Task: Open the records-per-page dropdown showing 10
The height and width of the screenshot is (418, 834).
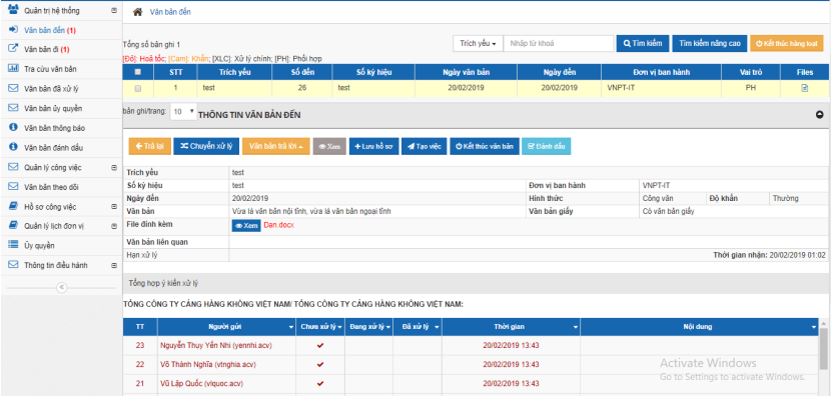Action: [183, 112]
